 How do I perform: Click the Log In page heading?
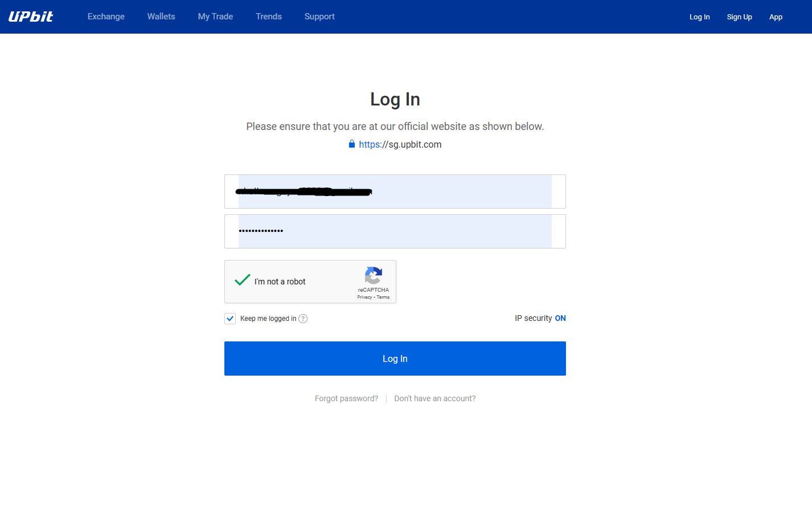point(395,99)
